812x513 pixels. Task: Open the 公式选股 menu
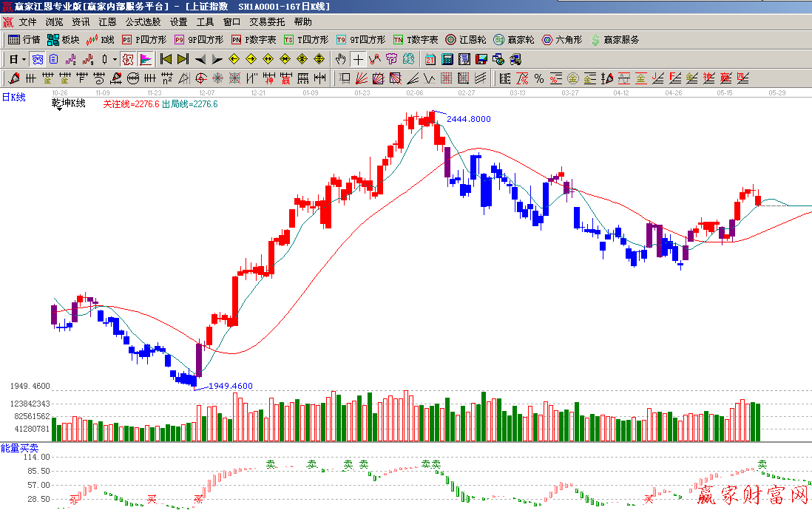tap(143, 22)
